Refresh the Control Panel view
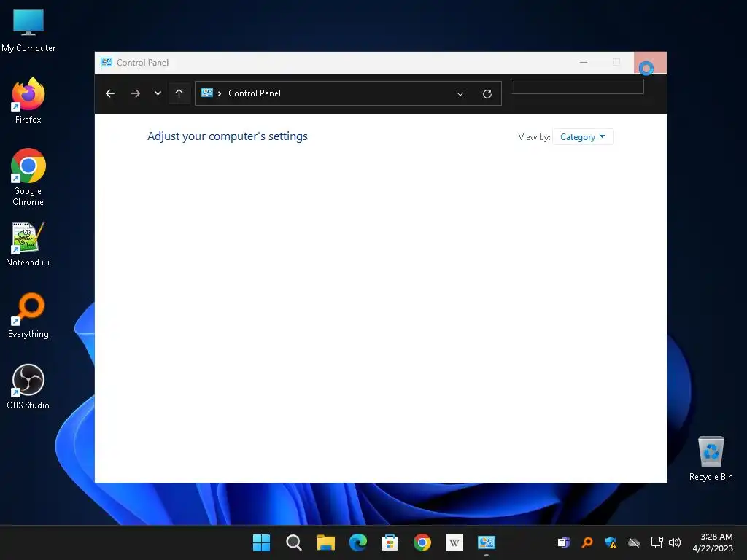 click(487, 94)
